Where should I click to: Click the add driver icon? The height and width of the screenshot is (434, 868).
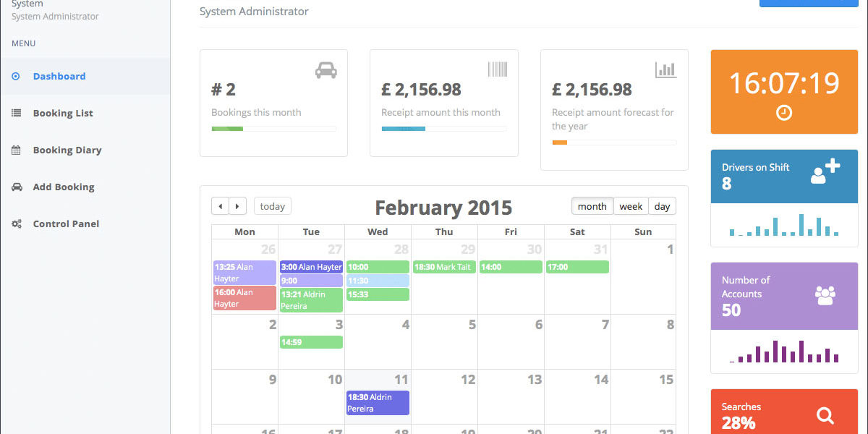(x=825, y=171)
